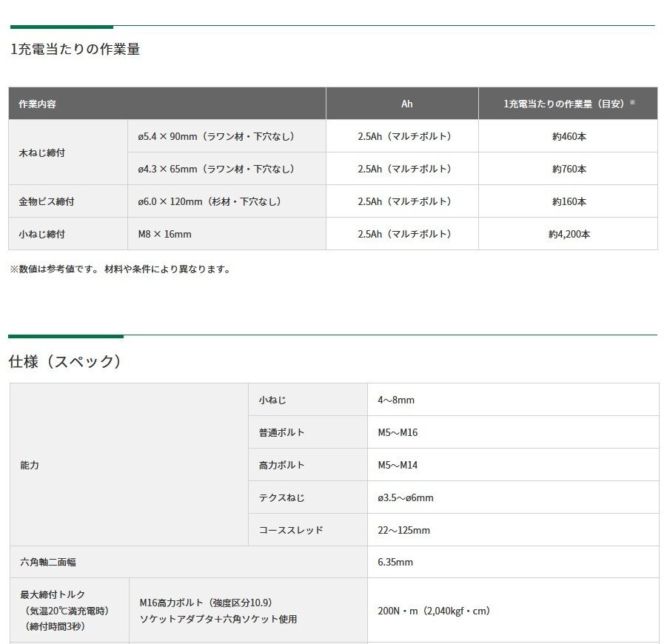The width and height of the screenshot is (667, 644).
Task: Select the ø3.5～ø6mm value
Action: pos(406,497)
